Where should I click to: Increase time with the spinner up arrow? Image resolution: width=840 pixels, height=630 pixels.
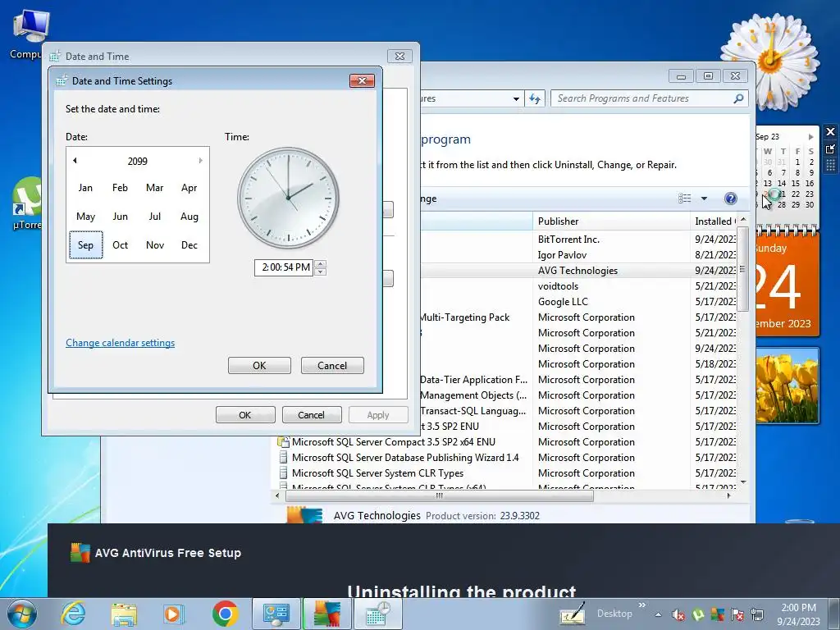[321, 263]
